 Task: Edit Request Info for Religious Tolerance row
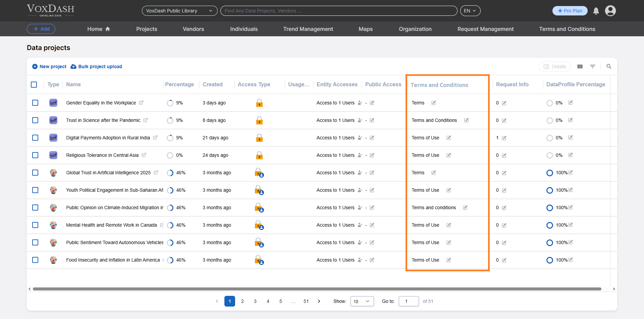pyautogui.click(x=504, y=155)
